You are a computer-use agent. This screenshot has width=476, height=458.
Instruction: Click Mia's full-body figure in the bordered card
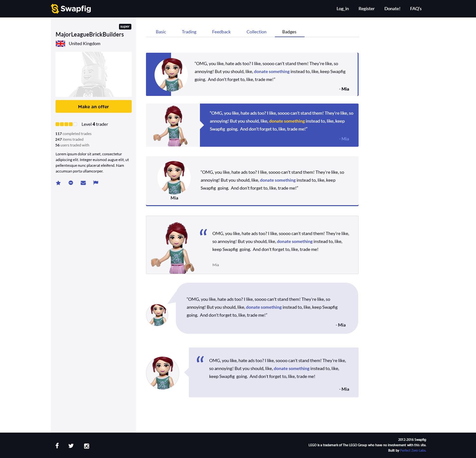(x=173, y=248)
